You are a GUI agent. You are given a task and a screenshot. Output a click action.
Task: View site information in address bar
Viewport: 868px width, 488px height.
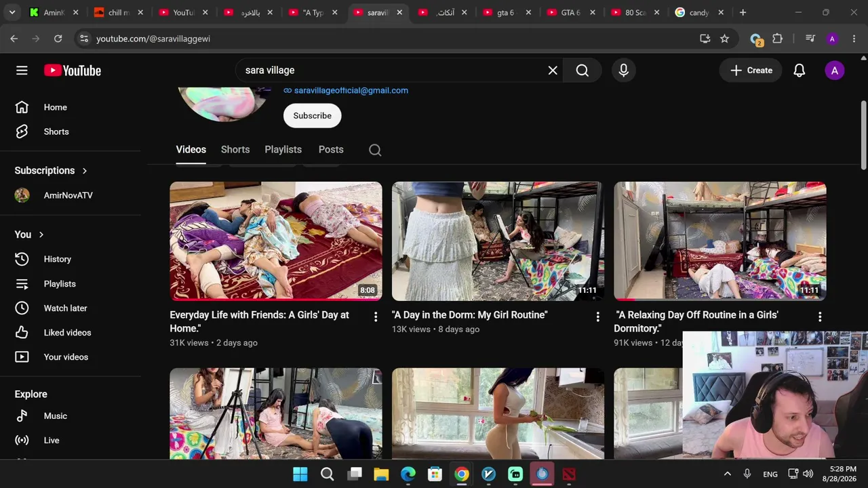pyautogui.click(x=83, y=39)
